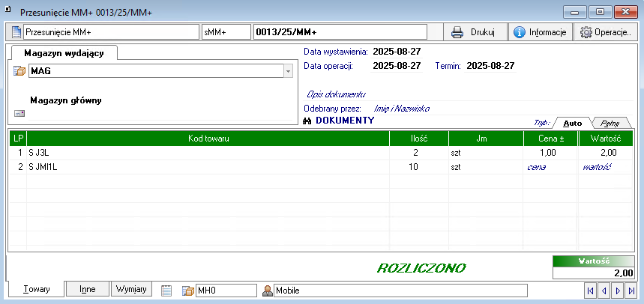Click the Informacje button

[540, 32]
